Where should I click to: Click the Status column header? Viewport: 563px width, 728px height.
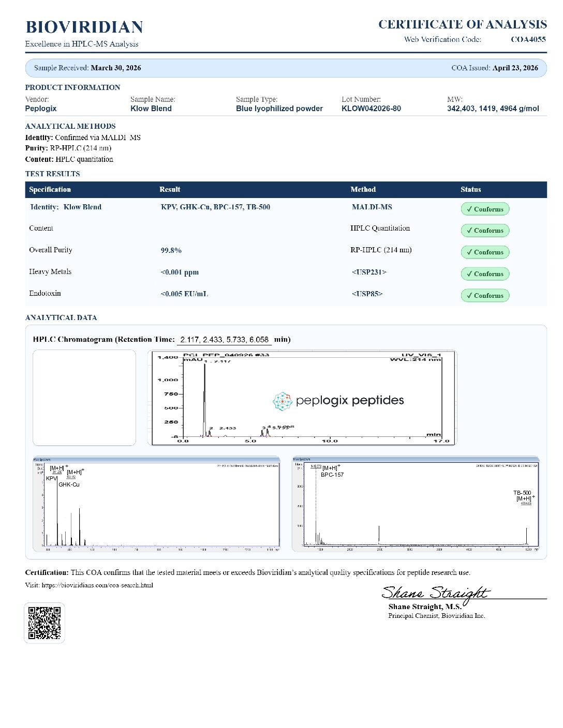point(471,190)
